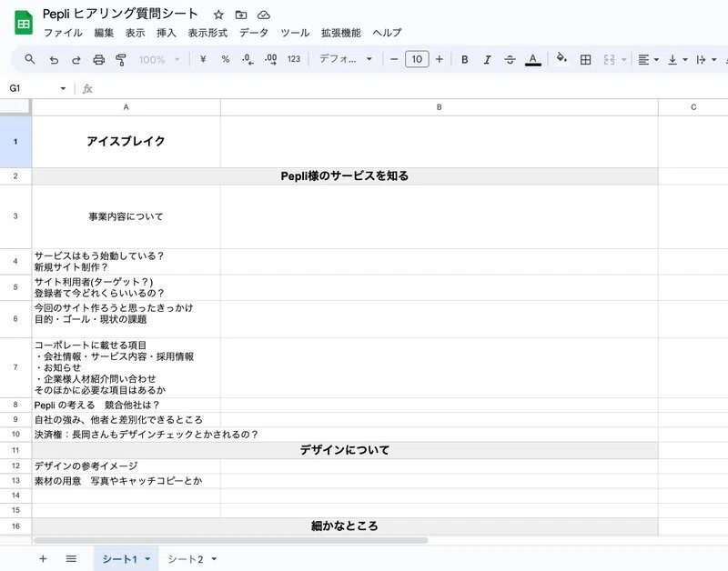Open the 表示 menu
728x571 pixels.
135,33
